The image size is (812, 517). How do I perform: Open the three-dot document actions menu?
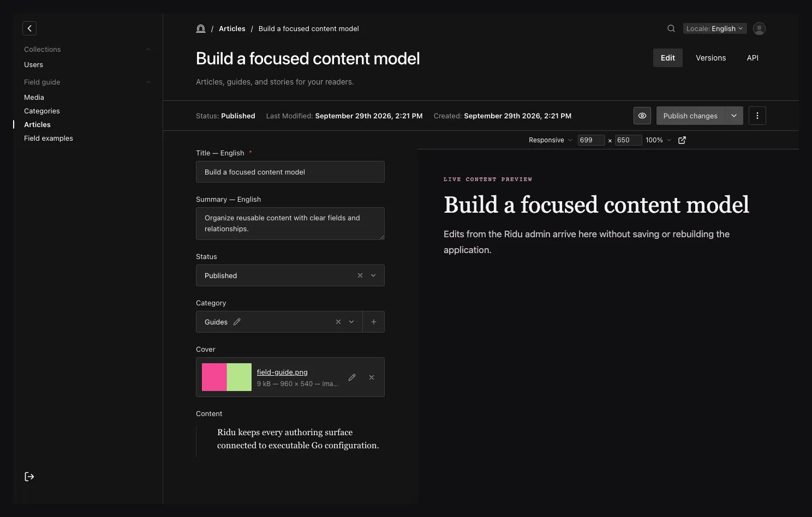pos(757,116)
